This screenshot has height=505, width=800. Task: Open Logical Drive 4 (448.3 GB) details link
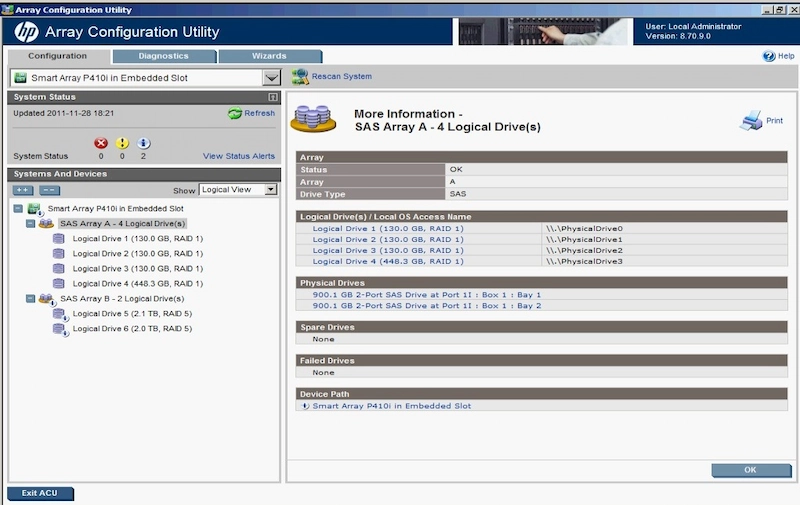click(388, 262)
